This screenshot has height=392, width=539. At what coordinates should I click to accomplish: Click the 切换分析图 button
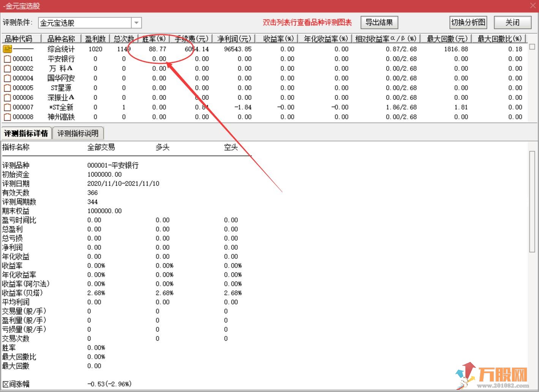point(468,22)
